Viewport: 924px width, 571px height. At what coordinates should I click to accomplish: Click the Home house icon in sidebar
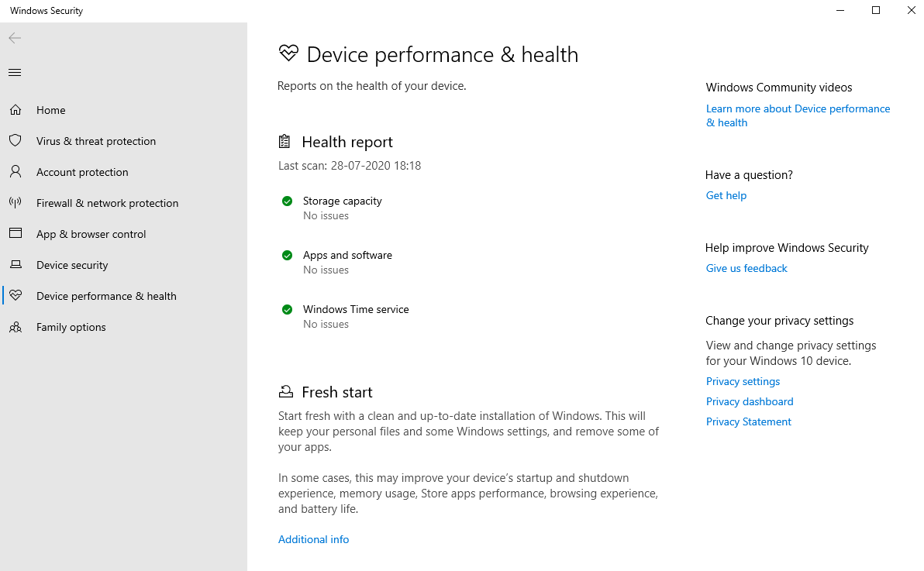point(16,109)
